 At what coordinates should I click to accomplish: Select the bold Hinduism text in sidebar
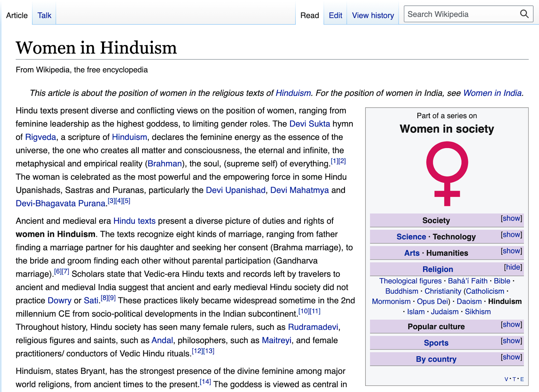click(x=505, y=301)
